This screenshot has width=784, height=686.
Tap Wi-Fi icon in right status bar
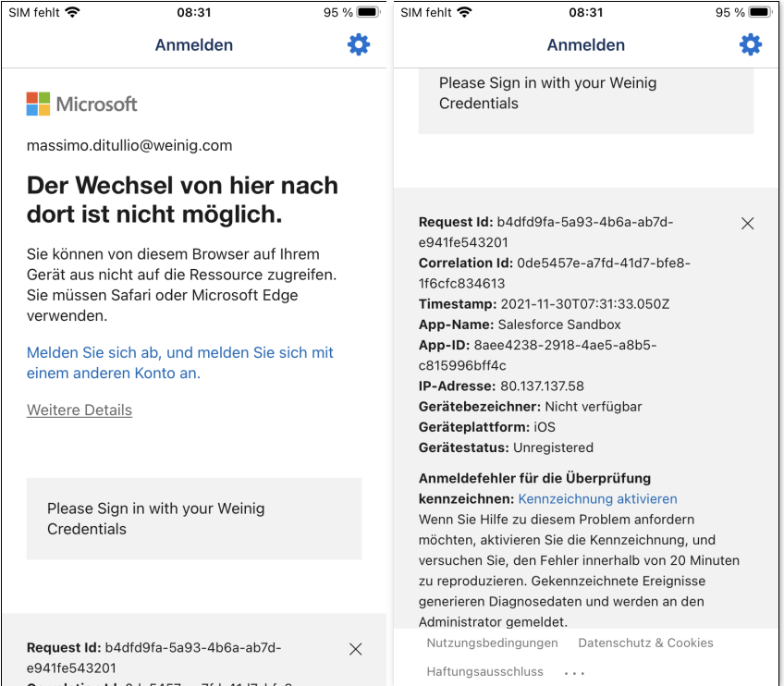464,13
